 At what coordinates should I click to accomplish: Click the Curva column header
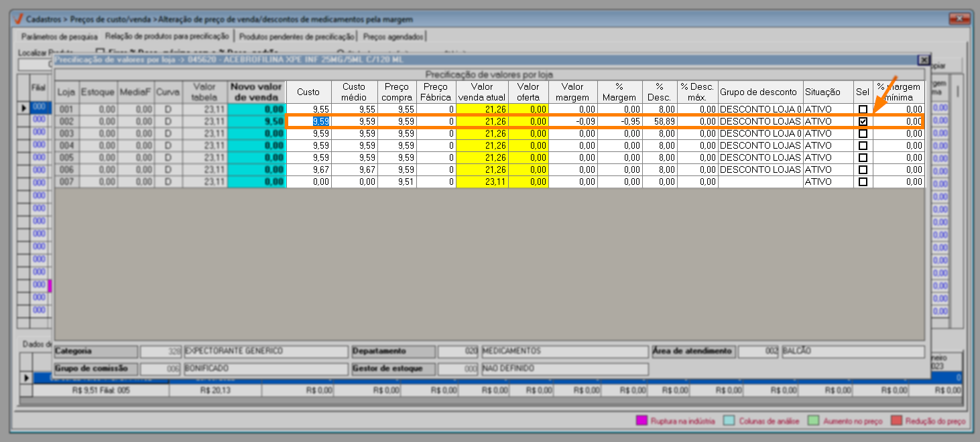pos(168,92)
